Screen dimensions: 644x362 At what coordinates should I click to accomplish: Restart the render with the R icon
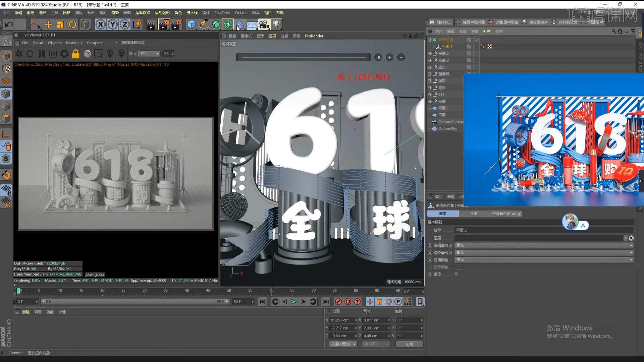coord(53,54)
